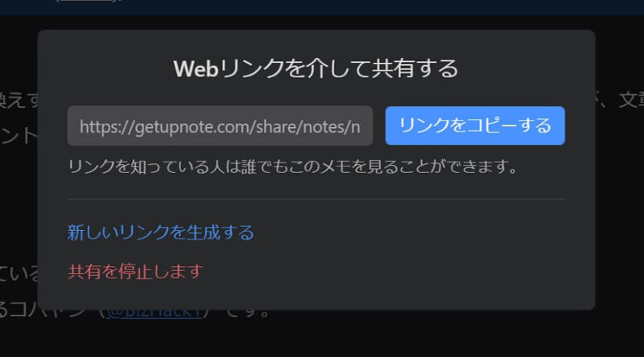Click the リンクをコピーする button
Viewport: 644px width, 357px height.
tap(475, 125)
